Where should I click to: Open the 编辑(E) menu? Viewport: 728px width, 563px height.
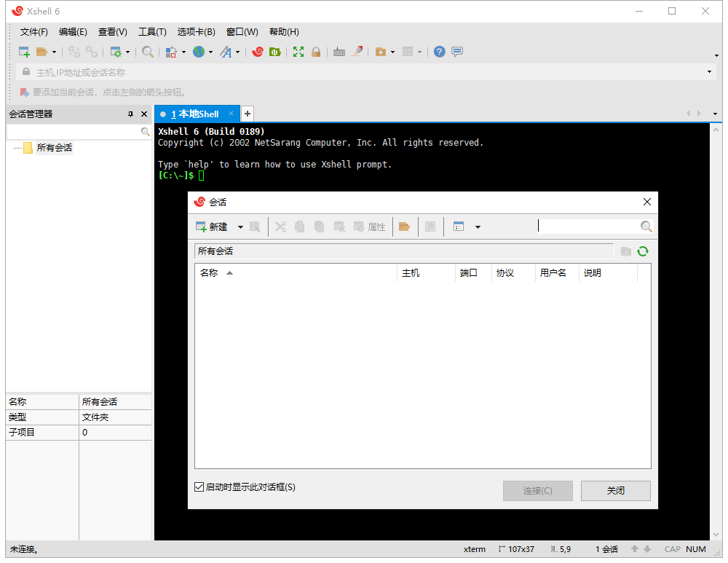[73, 32]
